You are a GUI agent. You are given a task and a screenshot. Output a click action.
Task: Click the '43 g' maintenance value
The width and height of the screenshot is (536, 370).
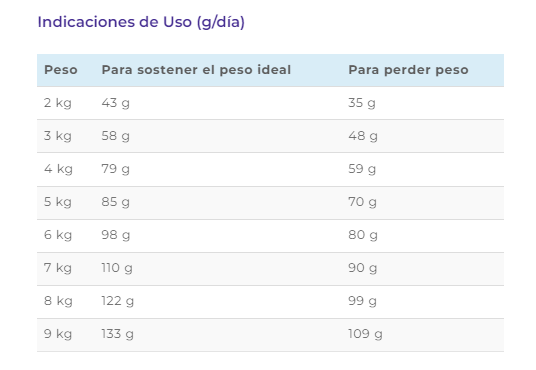pyautogui.click(x=116, y=103)
